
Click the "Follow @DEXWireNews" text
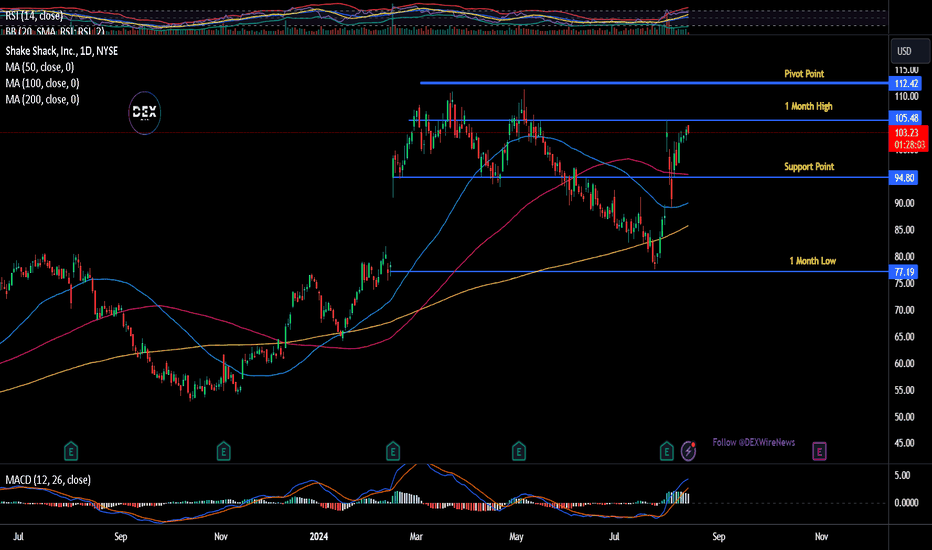click(754, 442)
